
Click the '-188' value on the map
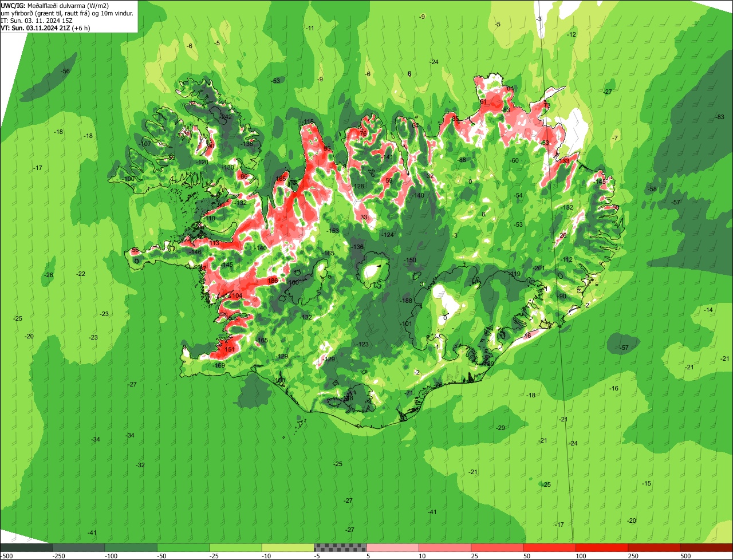point(406,301)
